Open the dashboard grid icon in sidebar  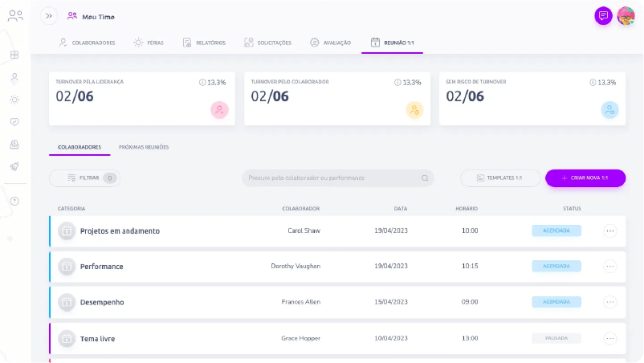pyautogui.click(x=14, y=55)
